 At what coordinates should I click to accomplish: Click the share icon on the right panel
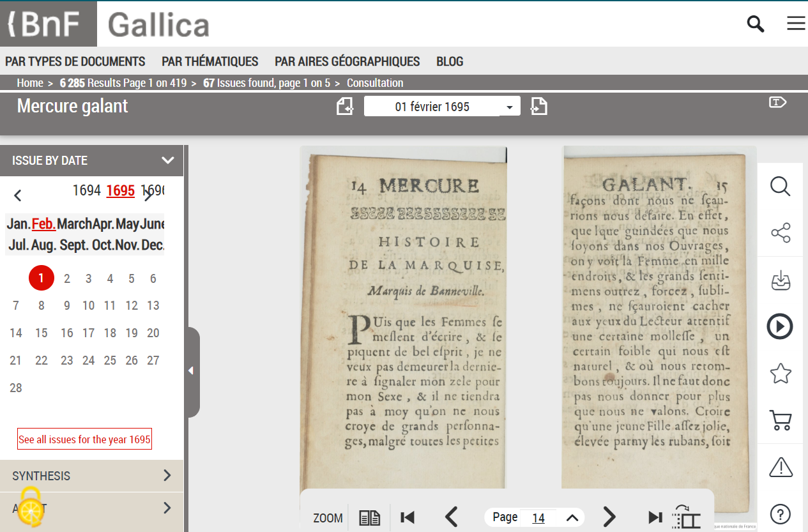tap(780, 233)
